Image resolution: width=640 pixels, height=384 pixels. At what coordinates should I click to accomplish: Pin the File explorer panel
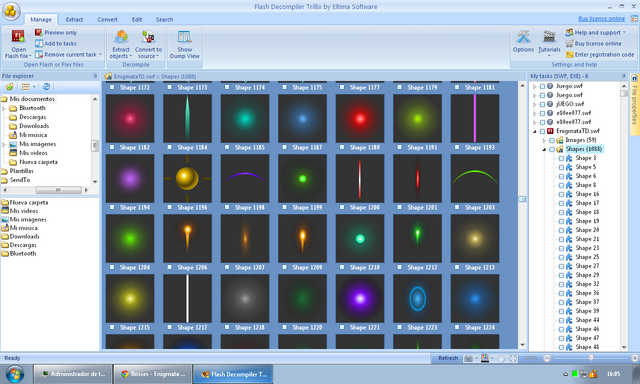point(95,76)
